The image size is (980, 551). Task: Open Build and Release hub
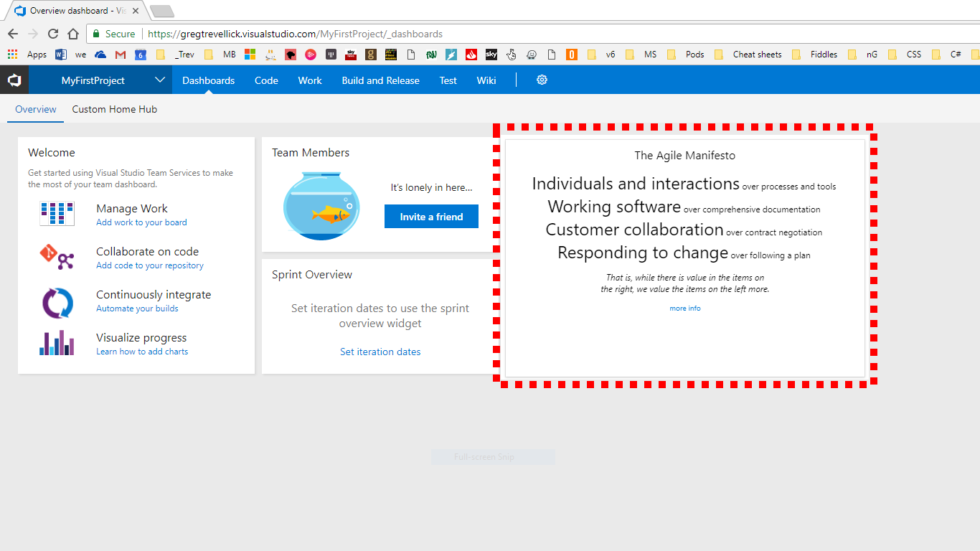[x=380, y=80]
